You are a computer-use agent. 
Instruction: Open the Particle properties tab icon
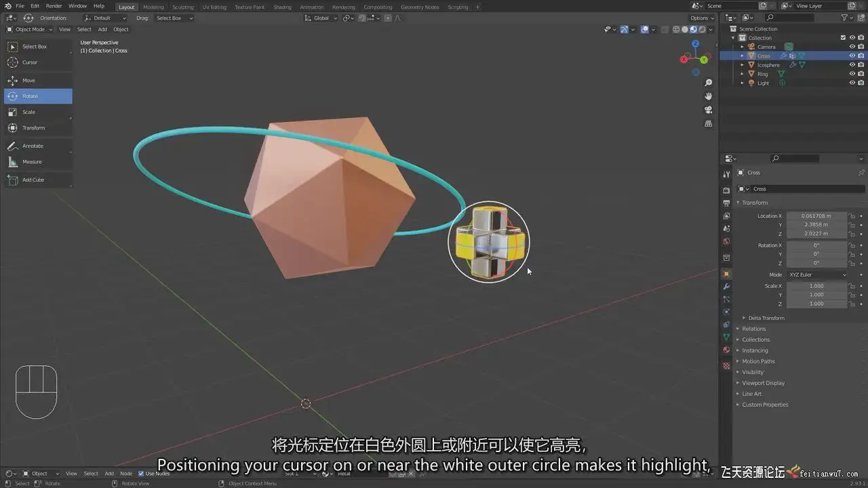click(x=726, y=299)
